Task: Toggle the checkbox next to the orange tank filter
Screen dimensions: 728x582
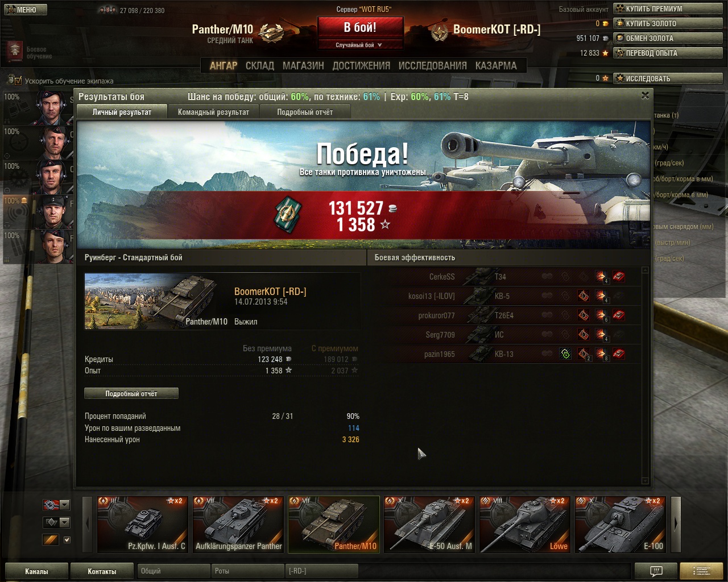Action: (x=67, y=539)
